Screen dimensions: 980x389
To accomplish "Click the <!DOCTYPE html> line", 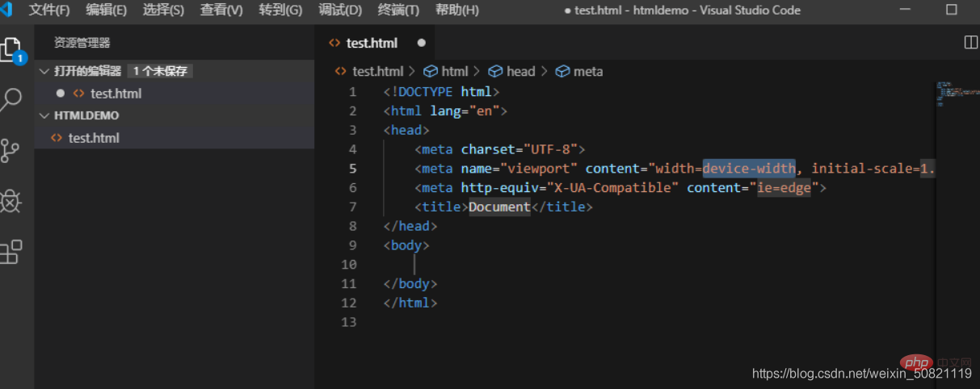I will [441, 92].
